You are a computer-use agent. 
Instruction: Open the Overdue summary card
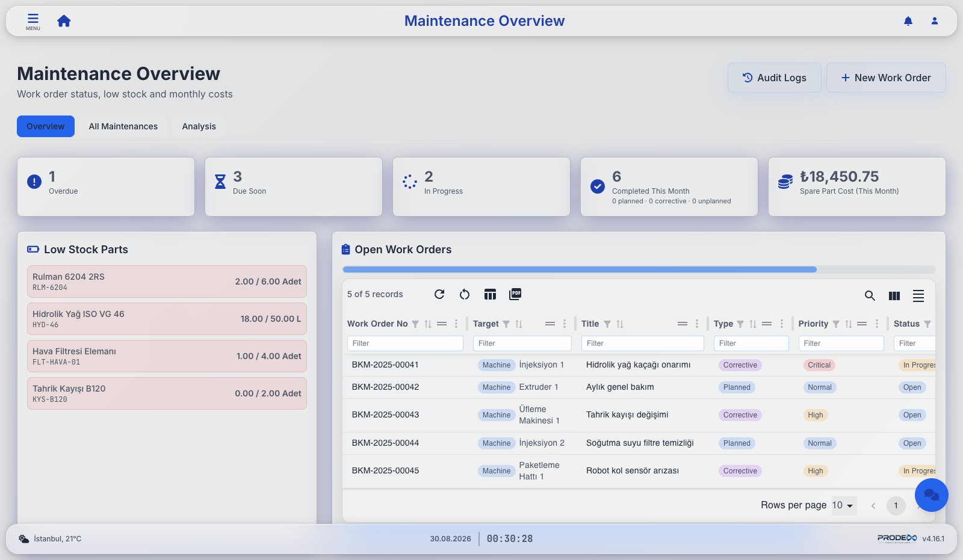[x=106, y=186]
